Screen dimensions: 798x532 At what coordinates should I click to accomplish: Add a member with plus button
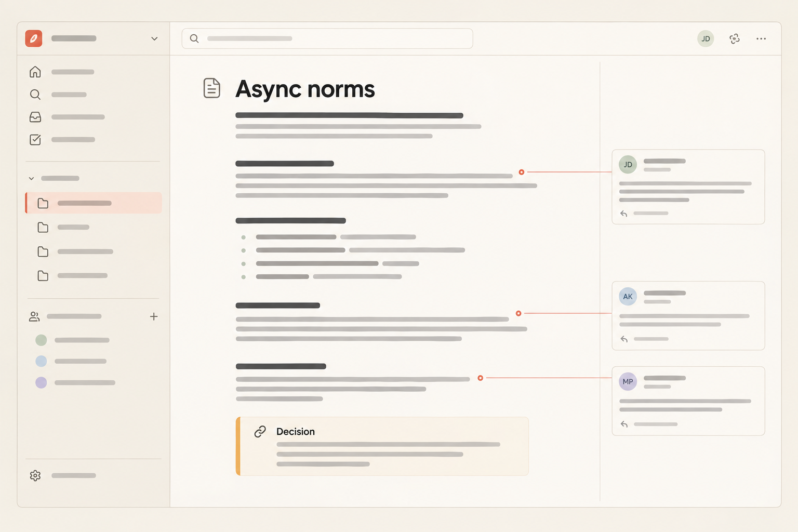tap(154, 316)
